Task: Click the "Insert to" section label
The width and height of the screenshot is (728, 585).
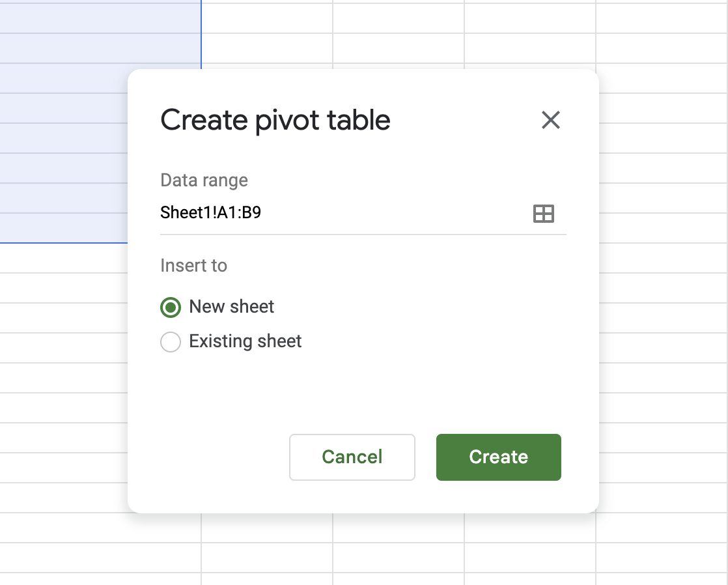Action: 193,266
